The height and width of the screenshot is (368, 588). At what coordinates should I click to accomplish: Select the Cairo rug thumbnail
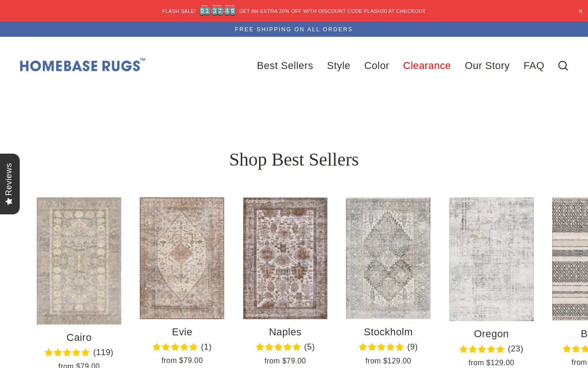pos(79,261)
